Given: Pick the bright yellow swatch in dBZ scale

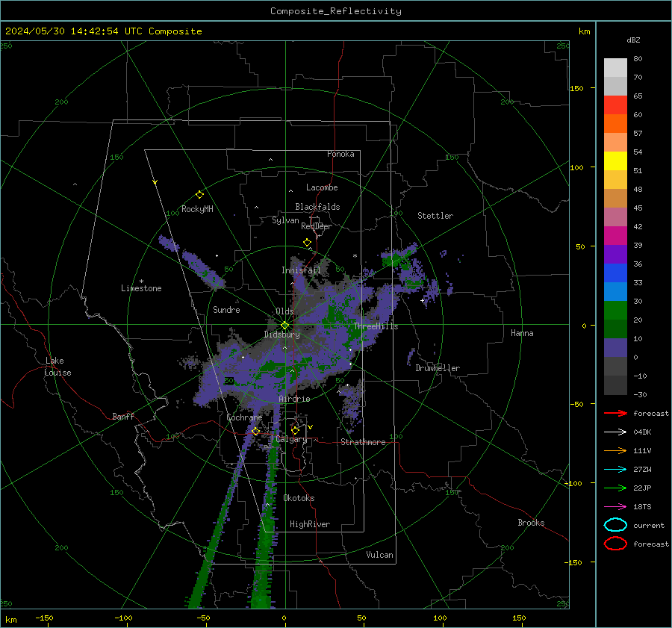Looking at the screenshot, I should coord(615,161).
